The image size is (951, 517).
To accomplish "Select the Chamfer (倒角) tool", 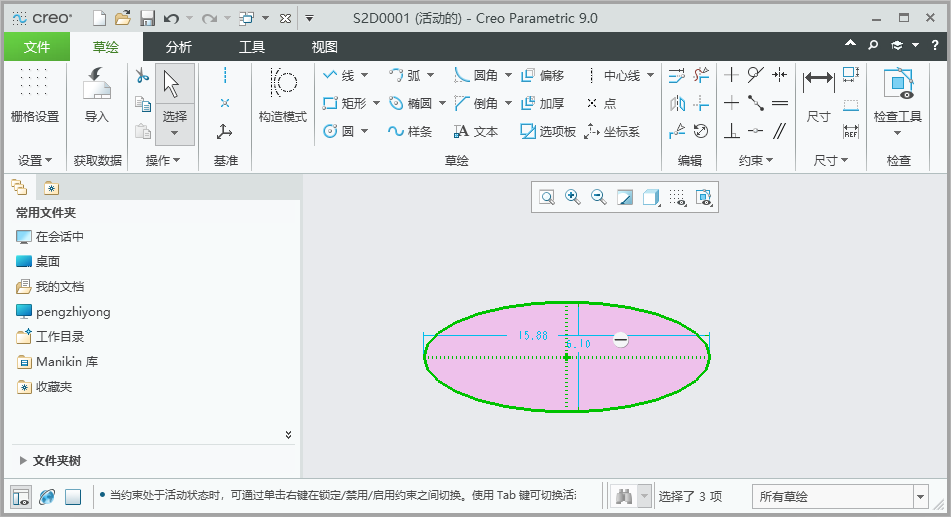I will click(476, 103).
